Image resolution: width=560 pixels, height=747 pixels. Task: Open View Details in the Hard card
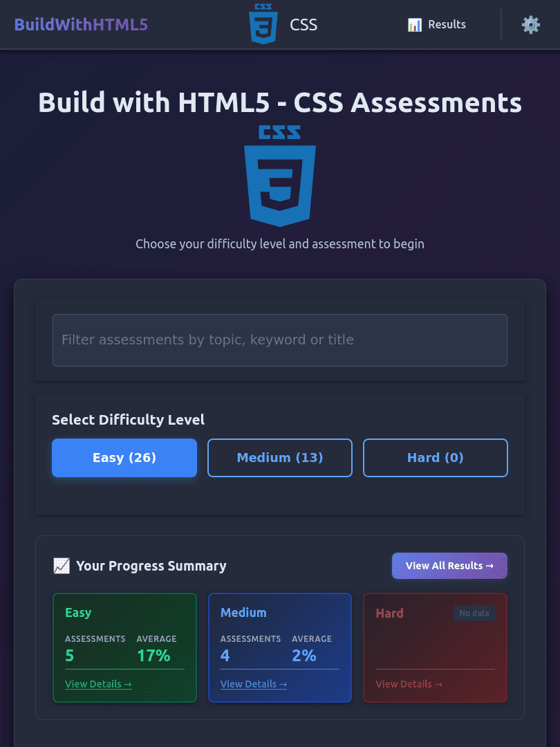click(409, 684)
